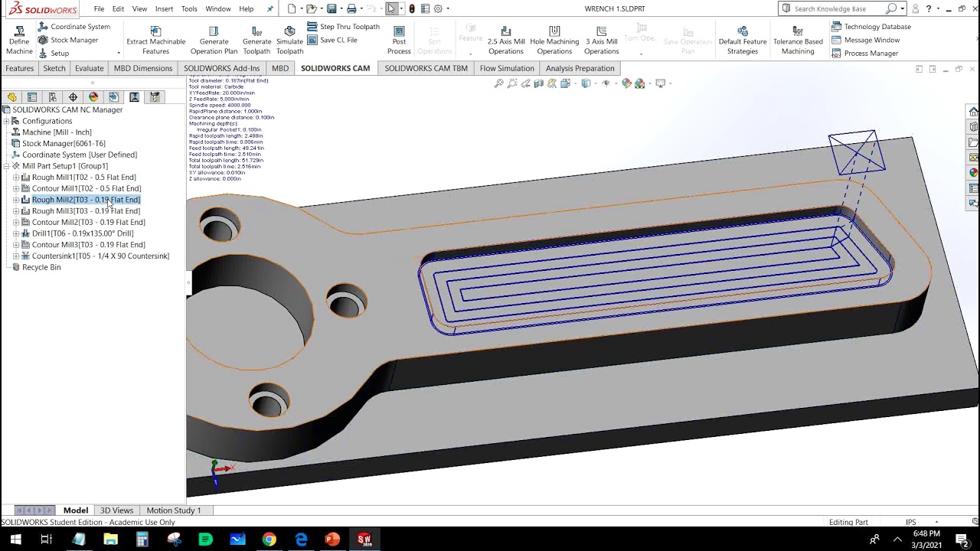Open the Coordinate System command

(73, 27)
